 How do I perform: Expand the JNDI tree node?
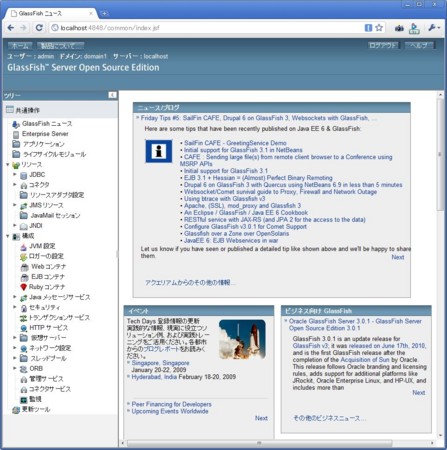15,225
